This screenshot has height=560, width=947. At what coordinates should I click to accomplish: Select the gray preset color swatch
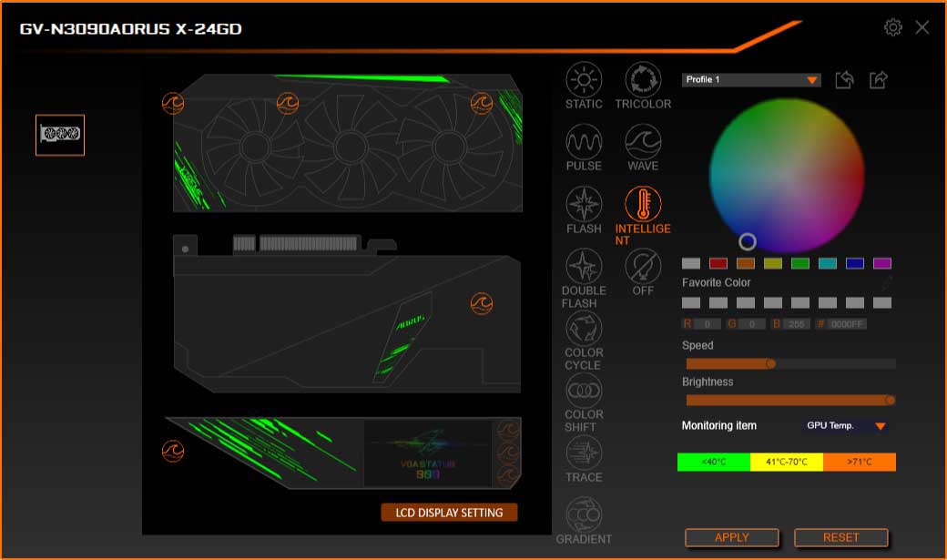691,263
